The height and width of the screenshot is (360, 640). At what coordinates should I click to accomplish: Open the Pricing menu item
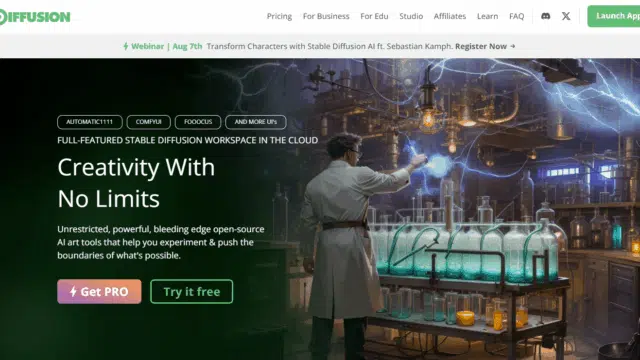[x=279, y=16]
